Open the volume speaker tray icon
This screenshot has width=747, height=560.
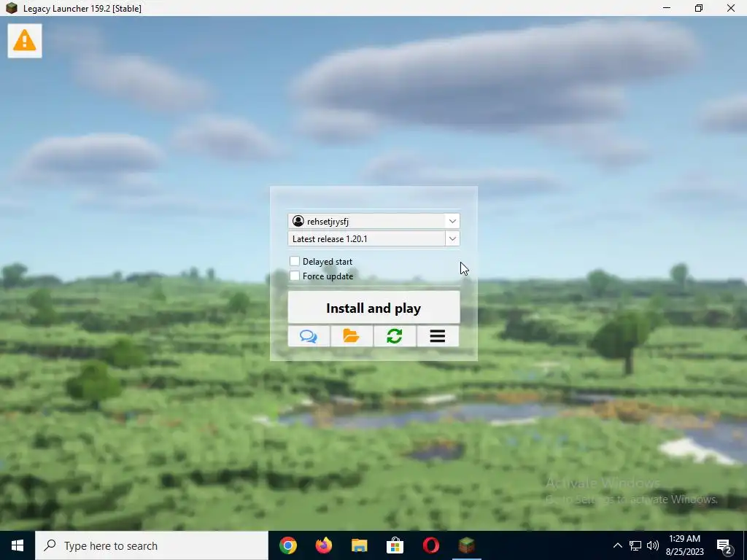pyautogui.click(x=653, y=545)
